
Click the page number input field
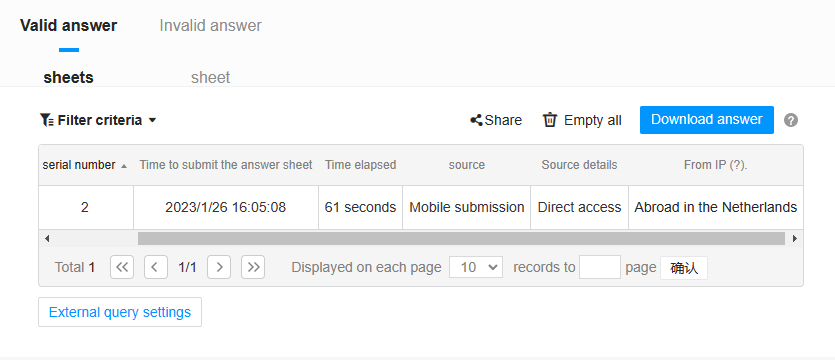[x=600, y=267]
